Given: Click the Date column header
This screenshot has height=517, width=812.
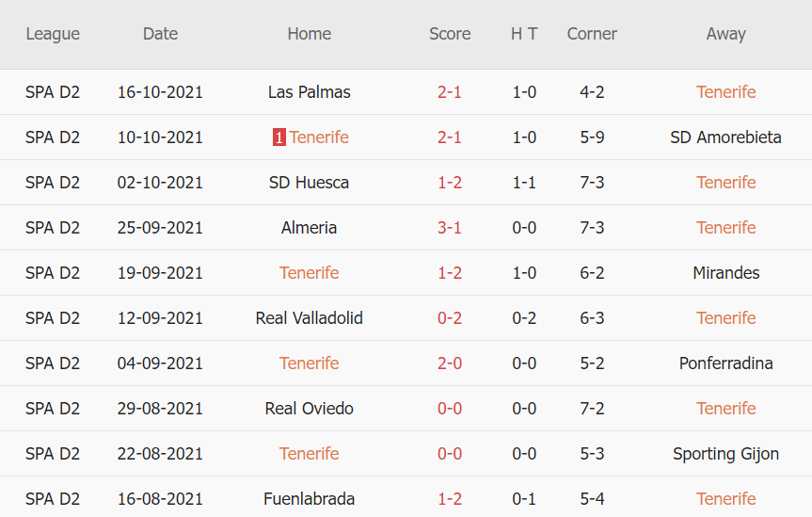Looking at the screenshot, I should click(x=160, y=34).
